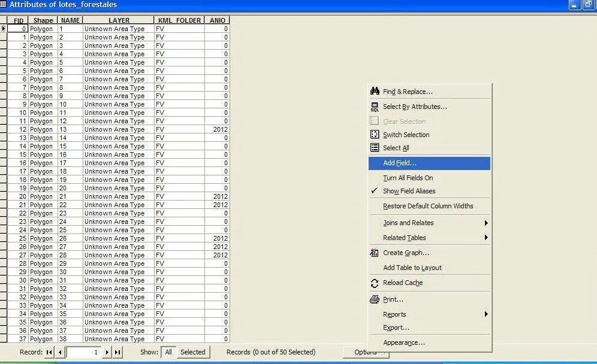Screen dimensions: 597x364
Task: Click the Find & Replace binoculars icon
Action: (375, 92)
